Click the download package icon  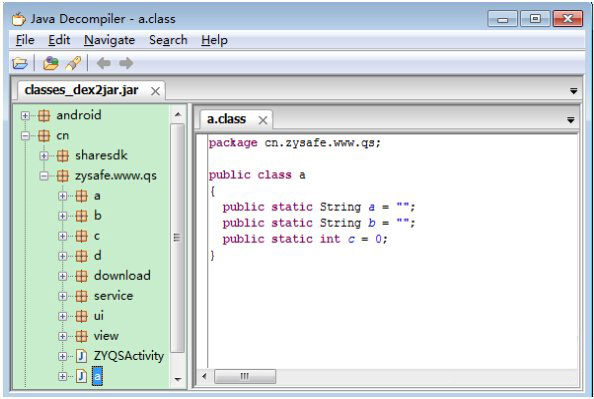tap(81, 276)
